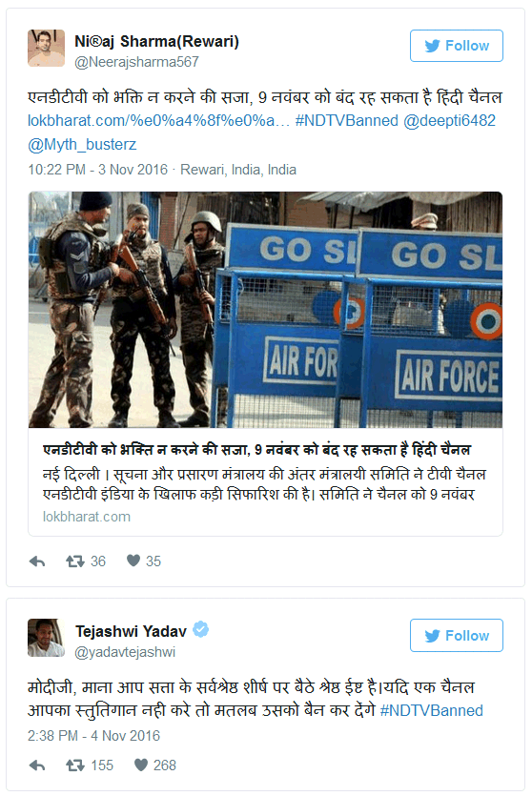The width and height of the screenshot is (532, 796).
Task: Click the @yadavtejashwi handle
Action: pos(125,652)
